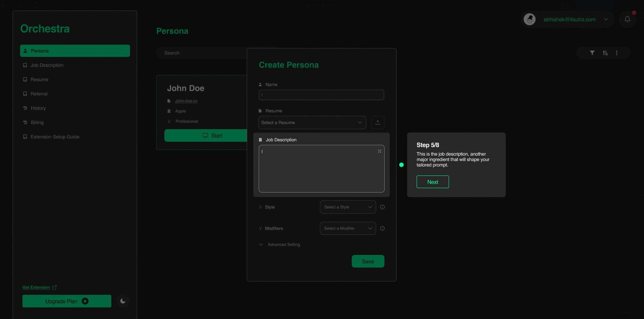Click the Apple company text
The image size is (644, 319).
point(180,111)
